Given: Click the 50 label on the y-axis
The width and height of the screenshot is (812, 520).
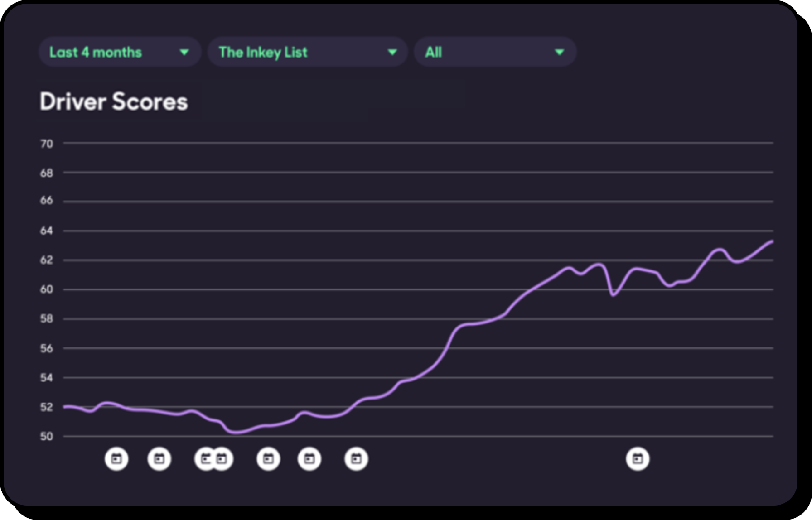Looking at the screenshot, I should point(47,437).
